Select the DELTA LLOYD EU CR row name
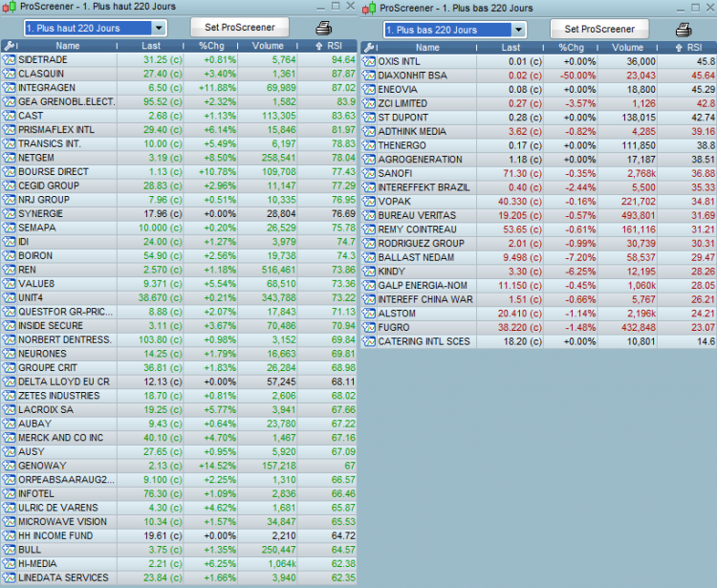The height and width of the screenshot is (588, 717). (64, 381)
